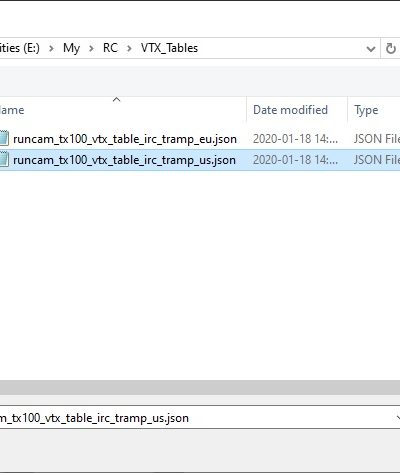Go to the My folder in breadcrumb
This screenshot has width=400, height=473.
tap(71, 48)
